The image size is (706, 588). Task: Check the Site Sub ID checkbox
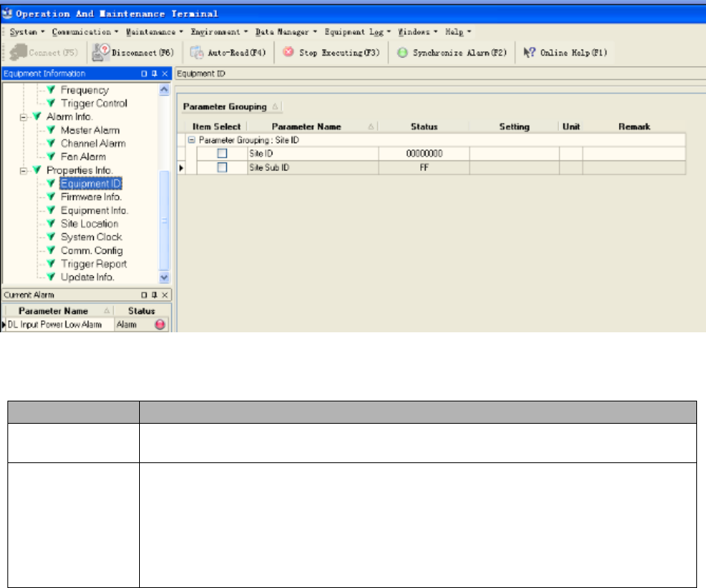222,167
